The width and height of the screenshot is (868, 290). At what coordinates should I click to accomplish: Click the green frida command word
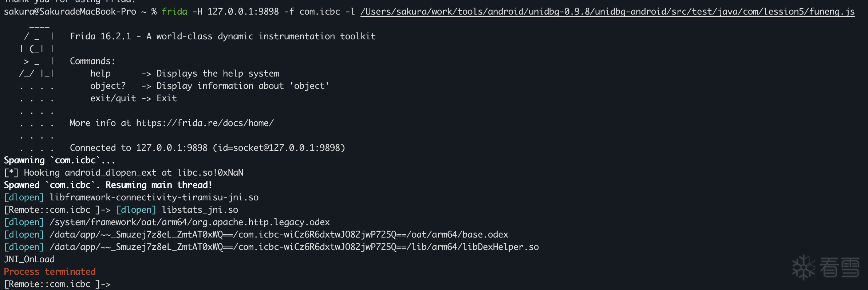point(174,12)
